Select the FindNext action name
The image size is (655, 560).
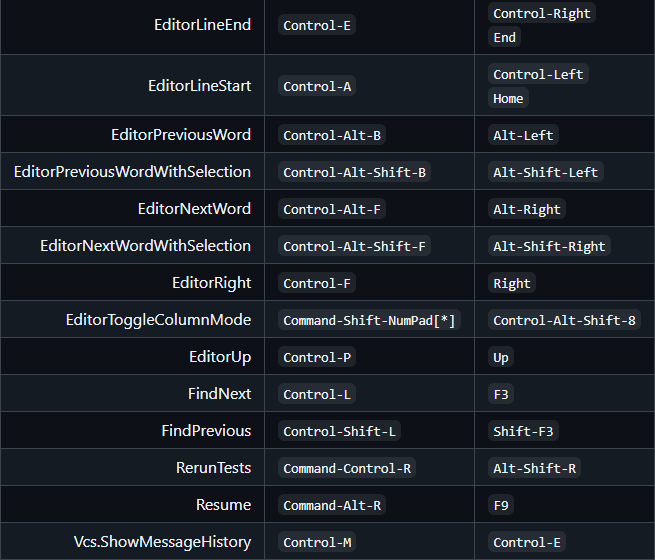pos(219,394)
